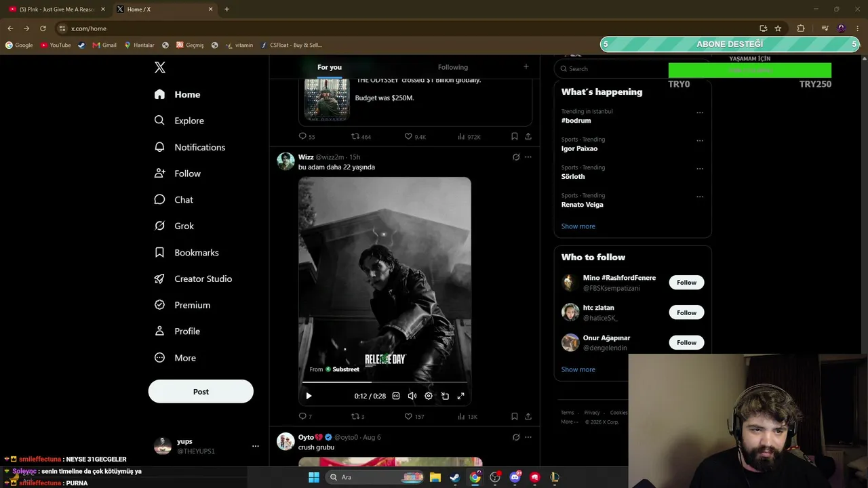
Task: Like Wizz's post with 157 likes
Action: (x=414, y=416)
